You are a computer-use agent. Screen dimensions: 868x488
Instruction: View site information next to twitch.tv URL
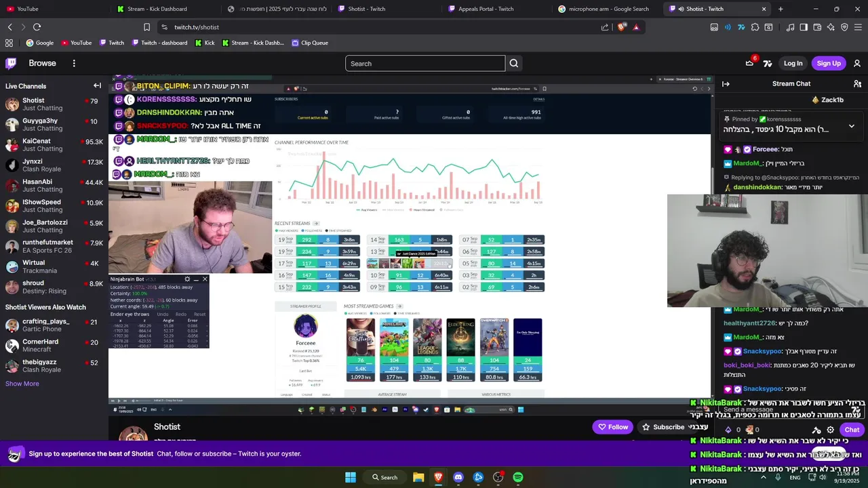coord(164,27)
